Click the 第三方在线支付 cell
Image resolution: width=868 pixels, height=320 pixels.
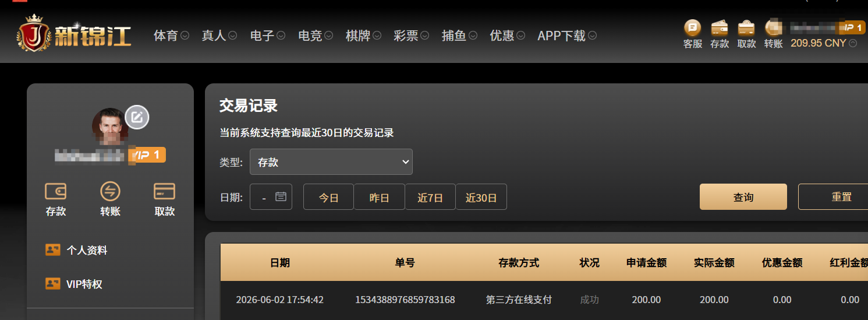click(519, 300)
